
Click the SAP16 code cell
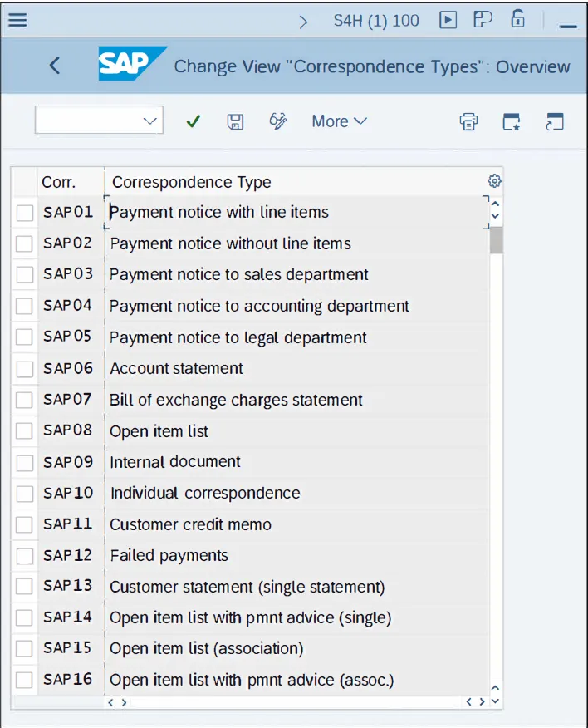(71, 680)
